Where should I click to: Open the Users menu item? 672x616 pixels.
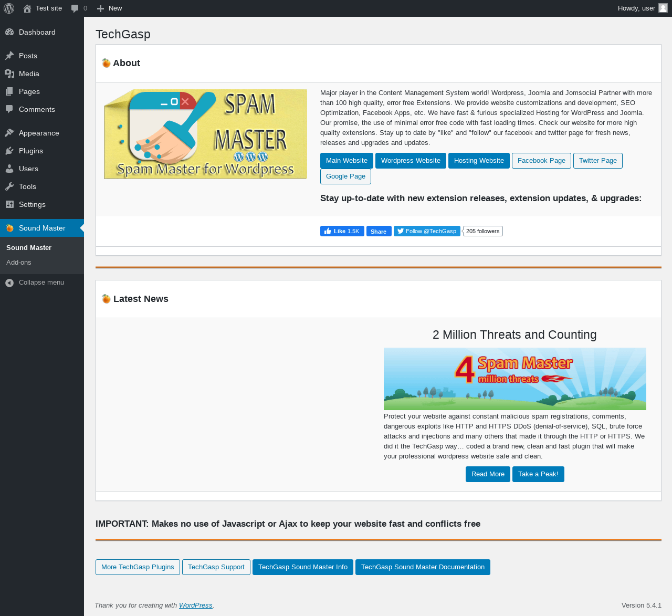42,169
